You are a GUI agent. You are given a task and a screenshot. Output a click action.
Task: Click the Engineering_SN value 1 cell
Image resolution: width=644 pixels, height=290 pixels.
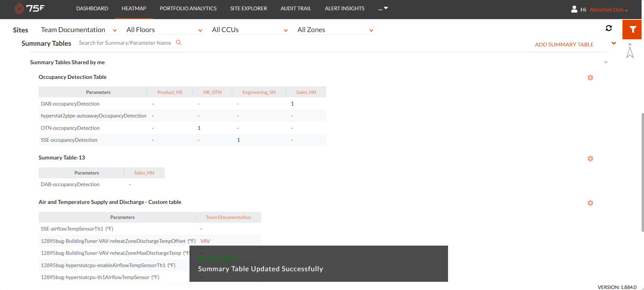(238, 140)
